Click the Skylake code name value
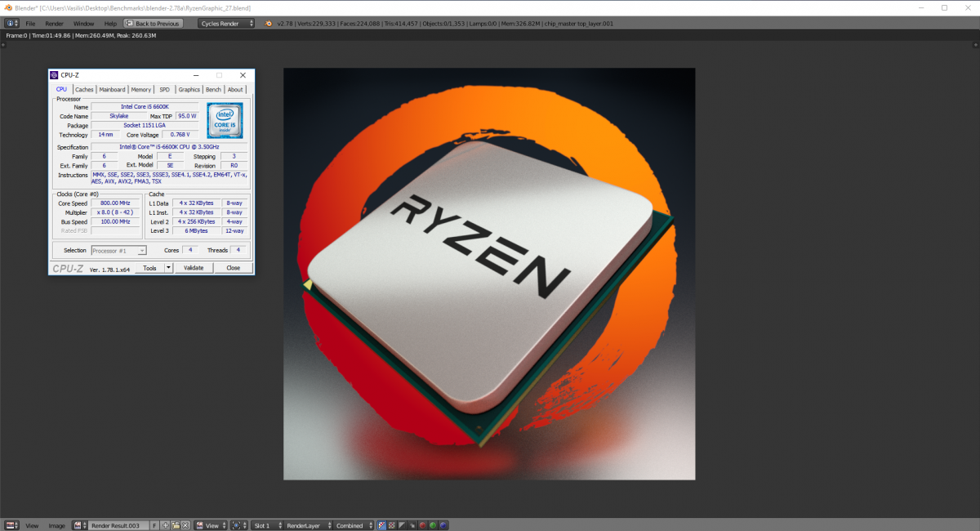Viewport: 980px width, 531px height. tap(118, 116)
